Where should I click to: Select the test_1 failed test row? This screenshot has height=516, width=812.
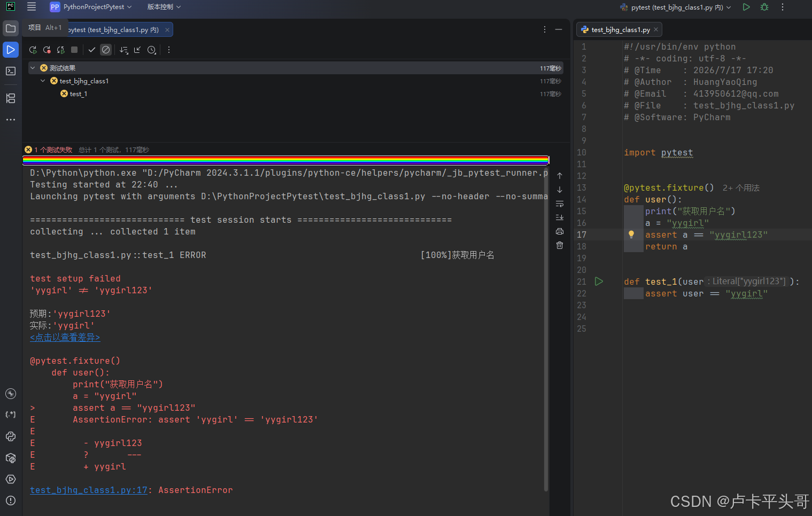pyautogui.click(x=296, y=93)
